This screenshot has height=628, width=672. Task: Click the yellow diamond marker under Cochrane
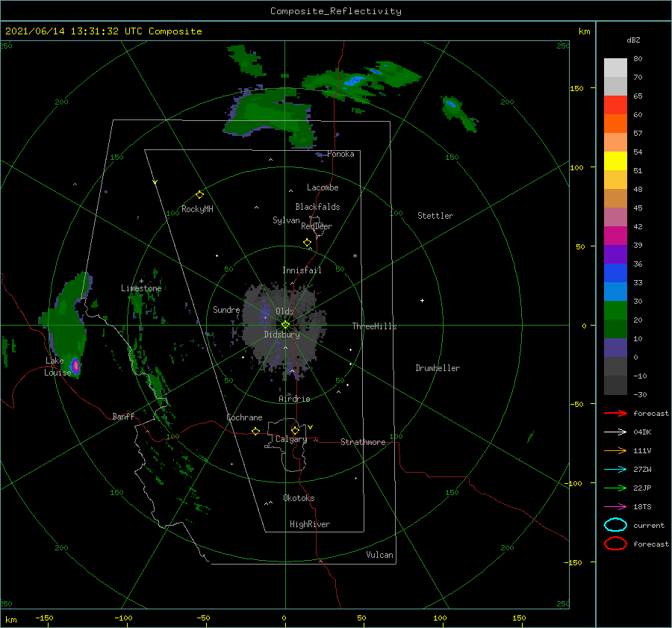tap(255, 431)
